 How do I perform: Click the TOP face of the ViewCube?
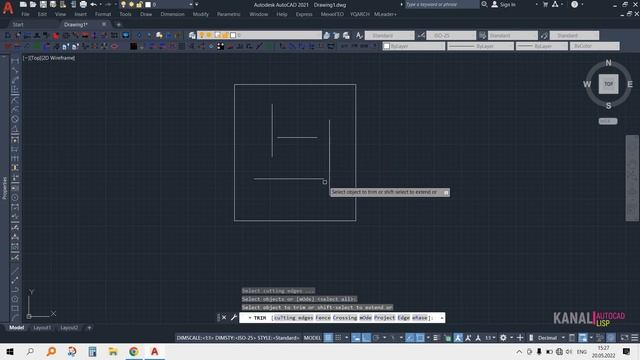click(608, 84)
